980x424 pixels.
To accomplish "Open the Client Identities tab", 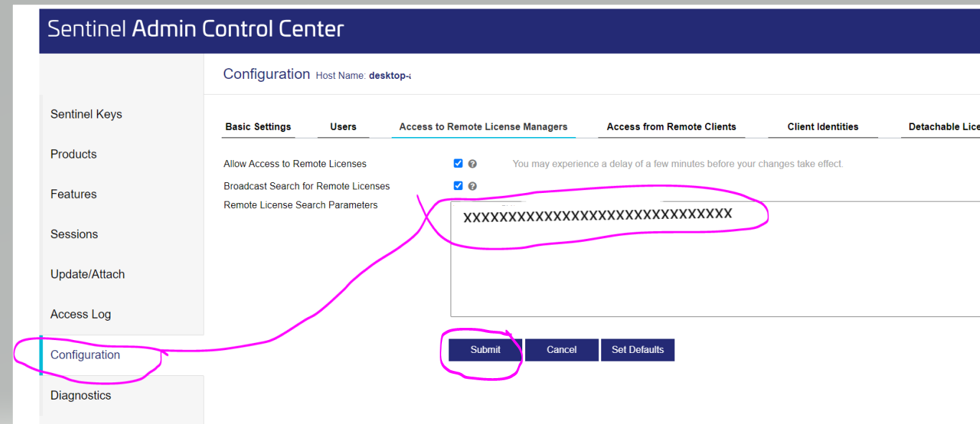I will tap(823, 127).
